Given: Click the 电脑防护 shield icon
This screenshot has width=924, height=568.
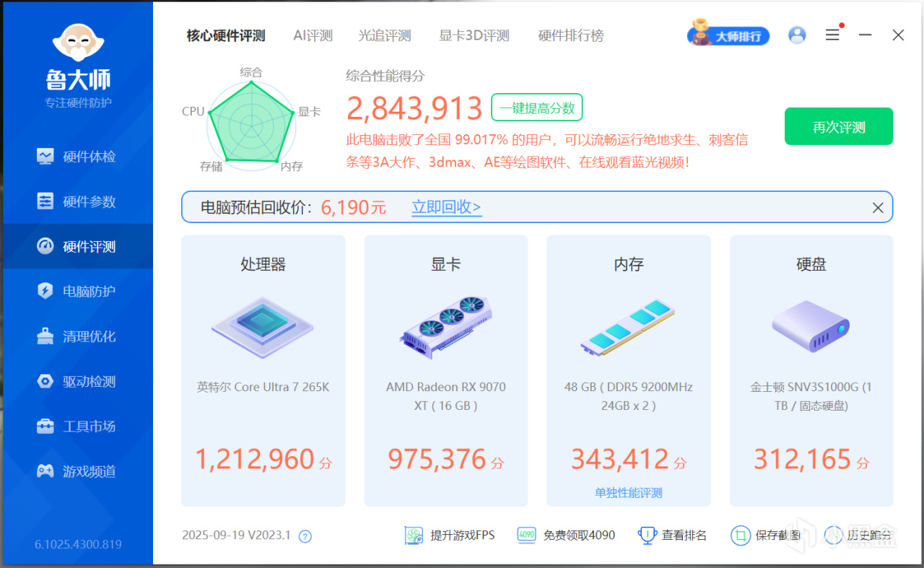Looking at the screenshot, I should tap(45, 291).
